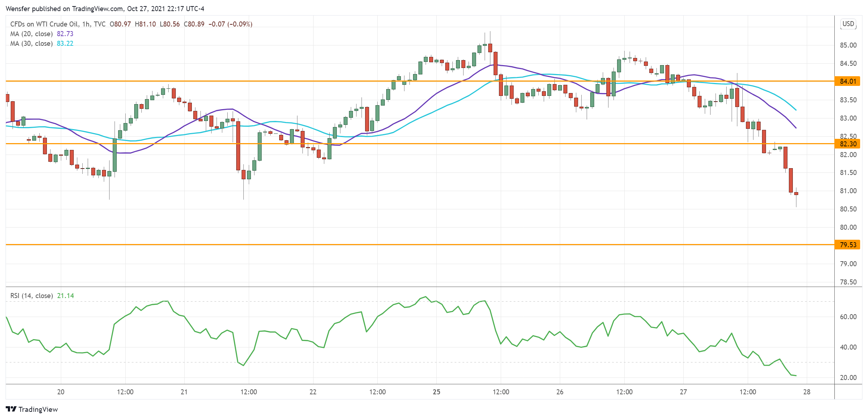The width and height of the screenshot is (868, 419).
Task: Click the TradingView logo icon at bottom
Action: 11,409
